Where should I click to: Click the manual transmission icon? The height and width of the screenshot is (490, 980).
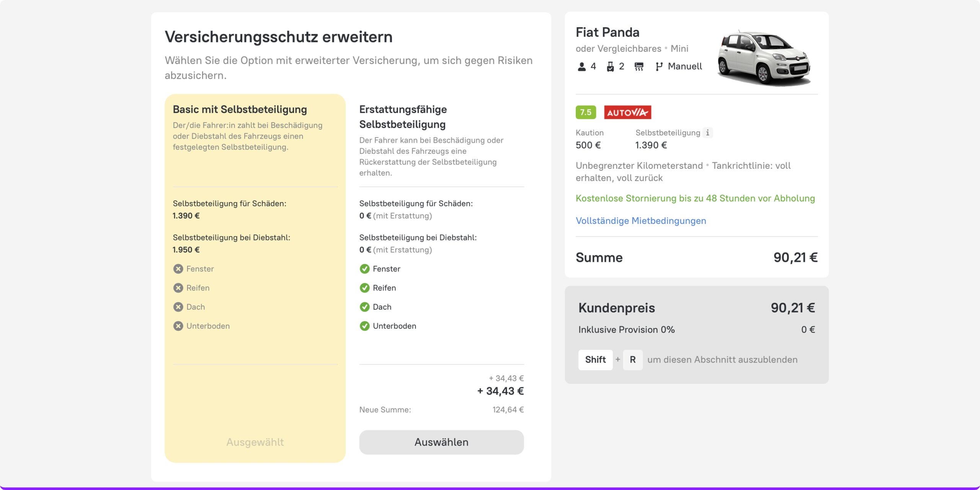click(659, 67)
